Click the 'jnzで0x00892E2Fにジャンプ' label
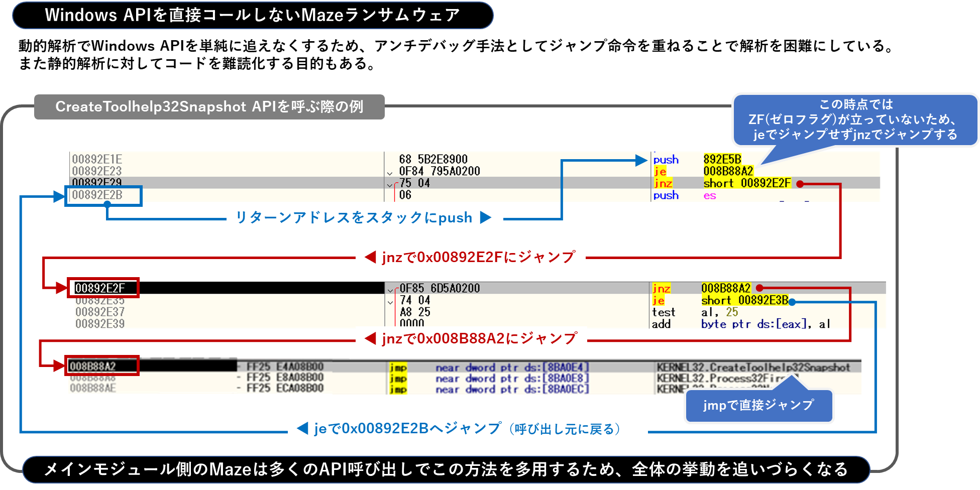This screenshot has height=490, width=980. click(470, 258)
